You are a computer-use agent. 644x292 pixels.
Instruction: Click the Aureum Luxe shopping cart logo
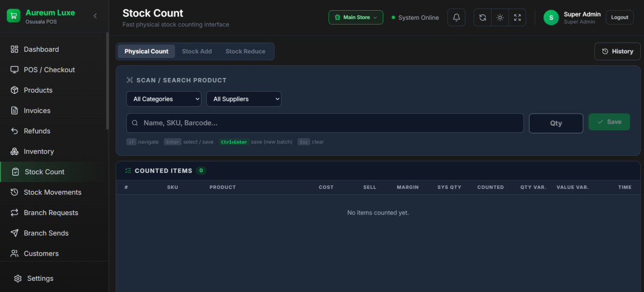point(13,15)
